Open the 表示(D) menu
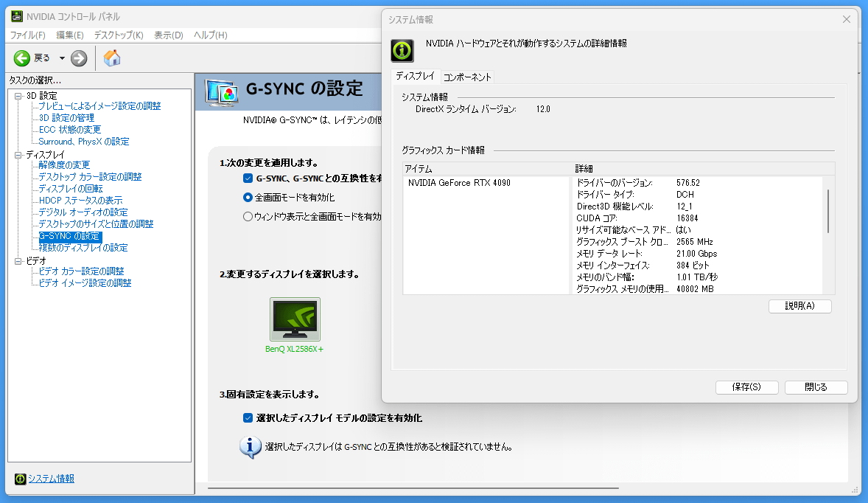Image resolution: width=868 pixels, height=503 pixels. coord(168,35)
